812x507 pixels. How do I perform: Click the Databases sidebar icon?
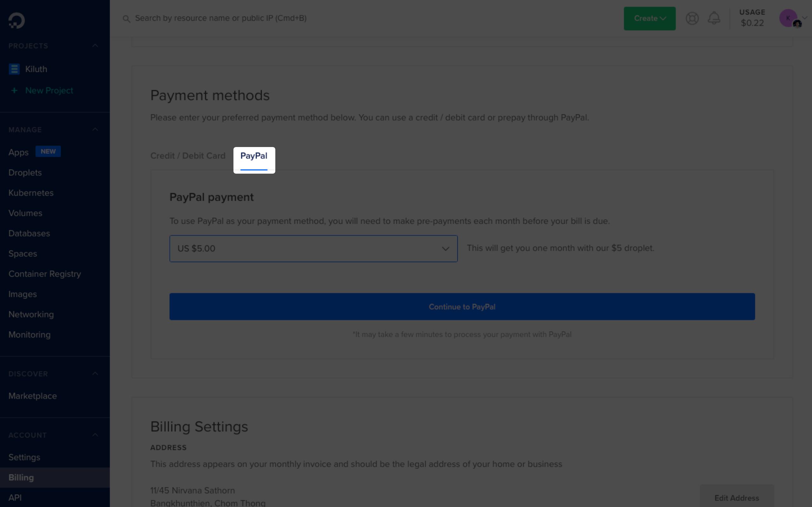29,233
